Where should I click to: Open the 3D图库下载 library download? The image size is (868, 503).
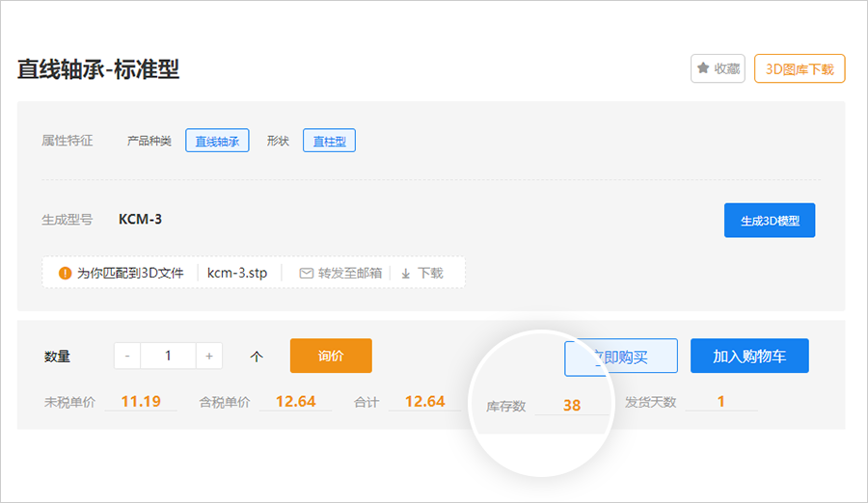pos(800,68)
